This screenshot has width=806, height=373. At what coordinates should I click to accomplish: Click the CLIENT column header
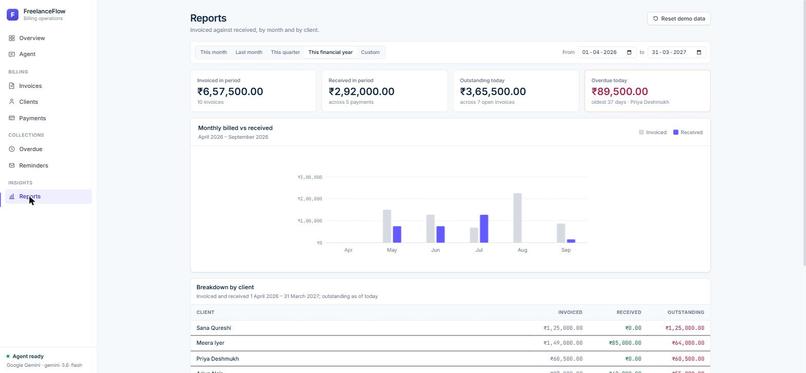coord(205,312)
